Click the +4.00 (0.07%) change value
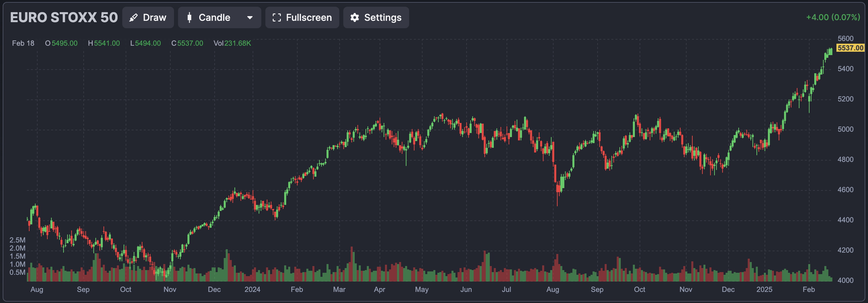 [x=833, y=17]
